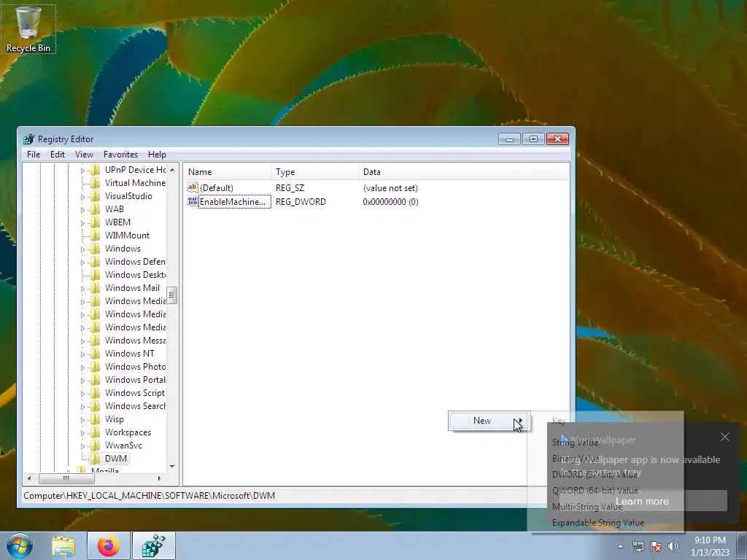Sort by the Type column header

pyautogui.click(x=315, y=172)
